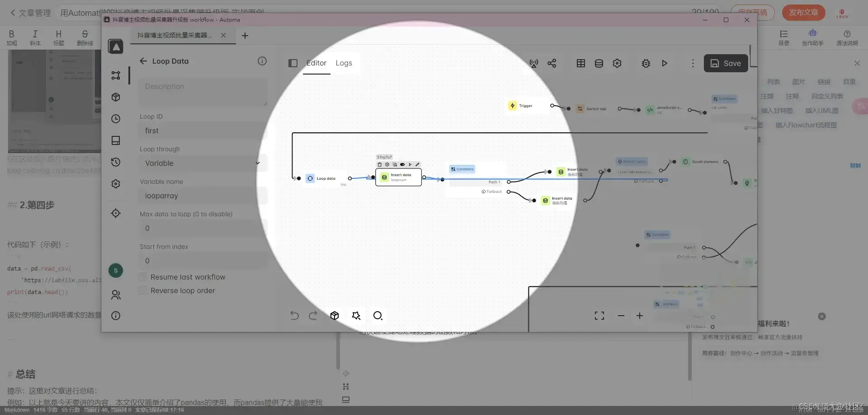This screenshot has width=868, height=415.
Task: Delete the selected Insert data block
Action: [380, 164]
